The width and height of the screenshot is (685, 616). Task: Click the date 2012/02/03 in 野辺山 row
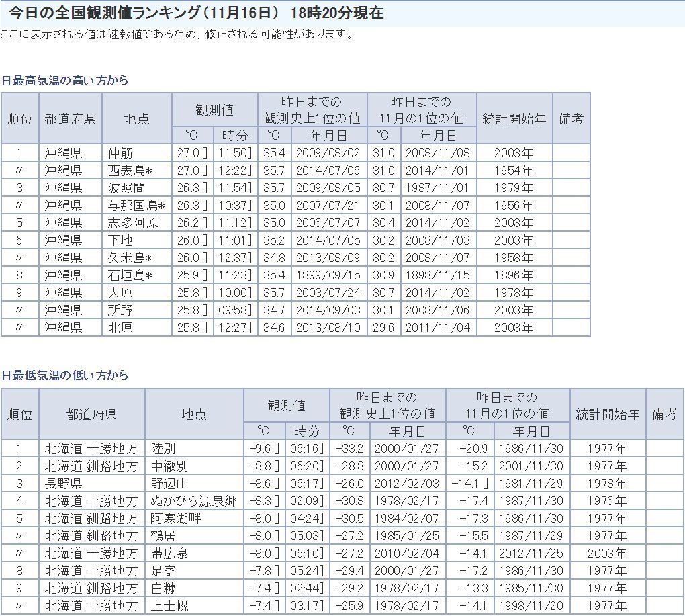coord(407,484)
